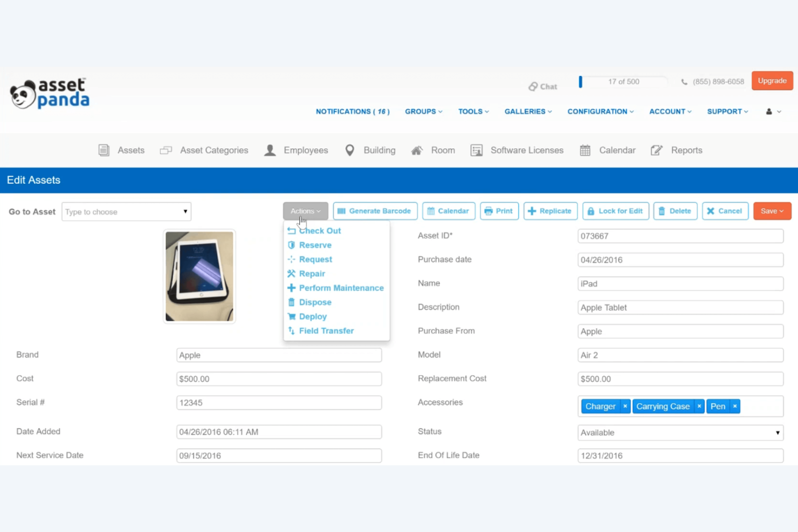This screenshot has height=532, width=798.
Task: Click the Field Transfer arrows icon
Action: click(292, 331)
